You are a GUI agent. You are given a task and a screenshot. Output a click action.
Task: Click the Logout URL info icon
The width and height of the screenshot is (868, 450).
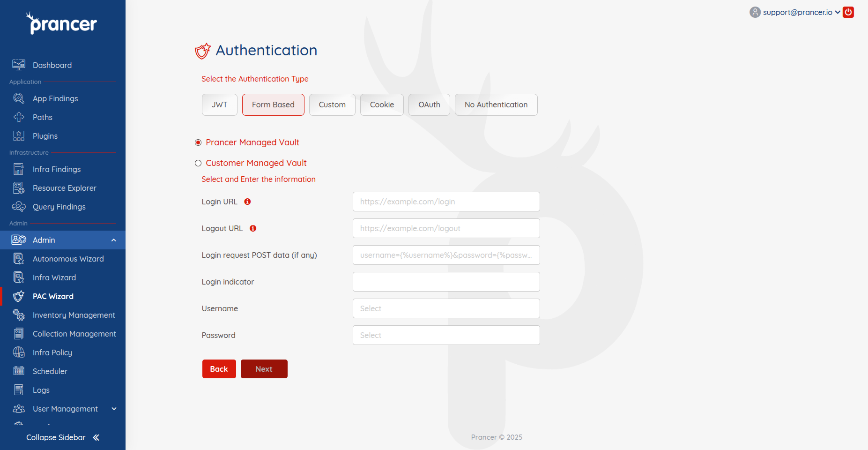(253, 228)
